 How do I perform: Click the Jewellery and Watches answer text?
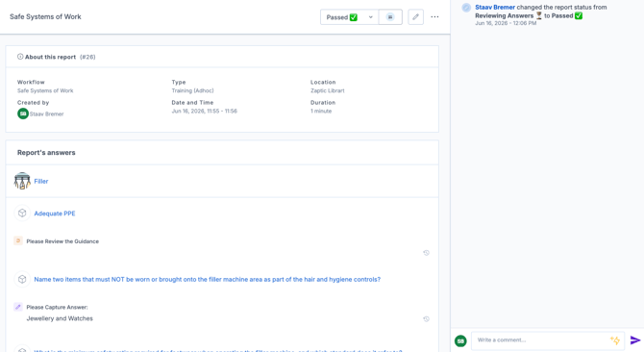pos(60,318)
